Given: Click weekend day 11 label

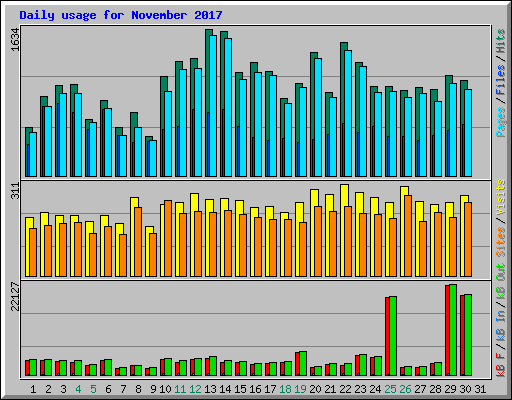Looking at the screenshot, I should (x=180, y=389).
